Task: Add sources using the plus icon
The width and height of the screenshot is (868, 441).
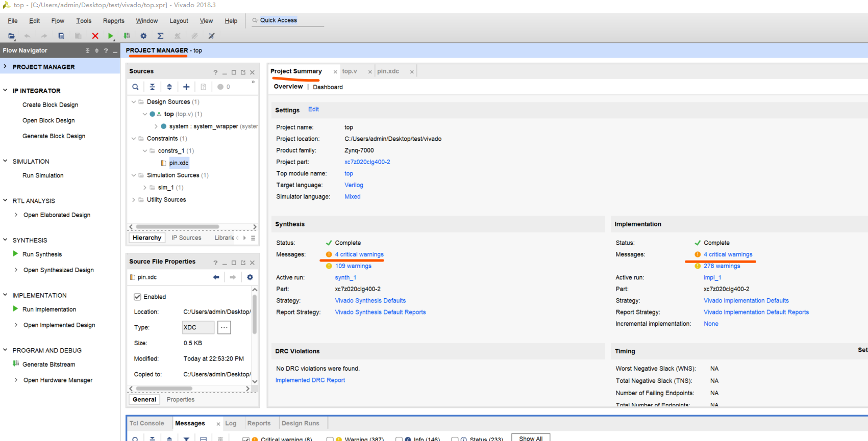Action: (186, 87)
